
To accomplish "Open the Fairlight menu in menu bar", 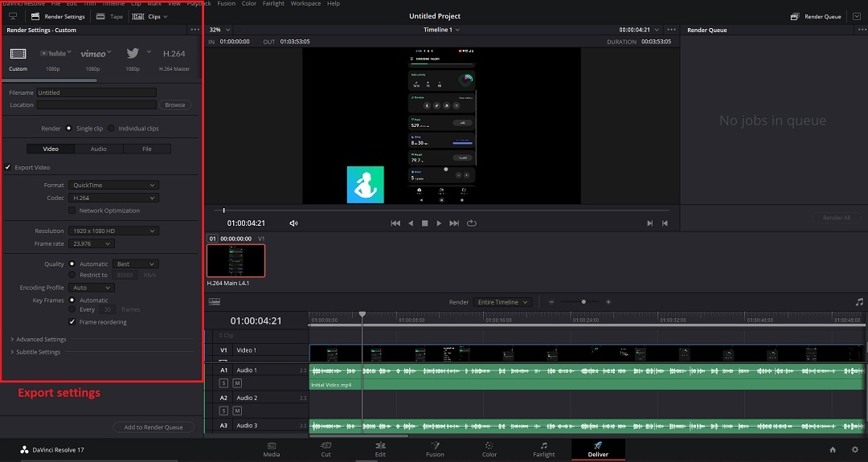I will (x=273, y=3).
